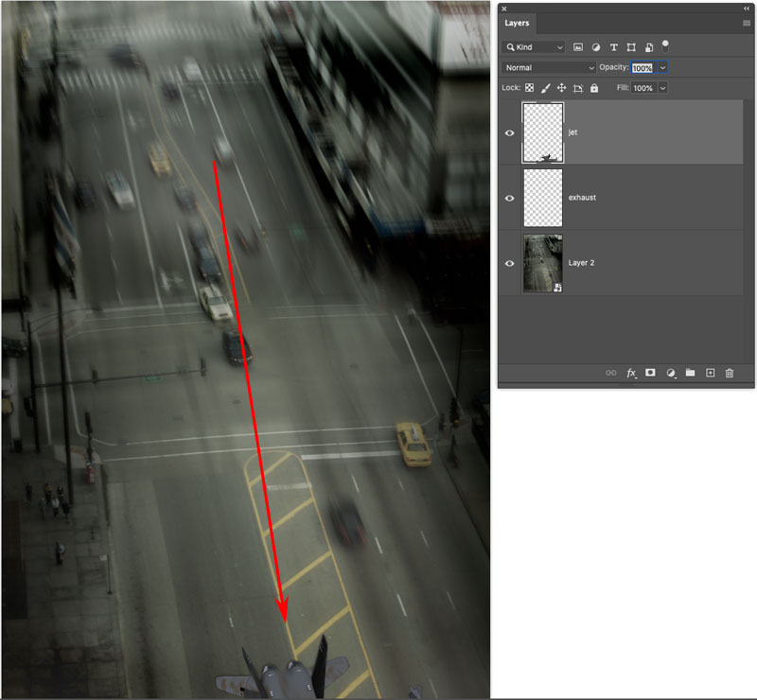Image resolution: width=757 pixels, height=700 pixels.
Task: Click the lock transparent pixels icon
Action: (530, 88)
